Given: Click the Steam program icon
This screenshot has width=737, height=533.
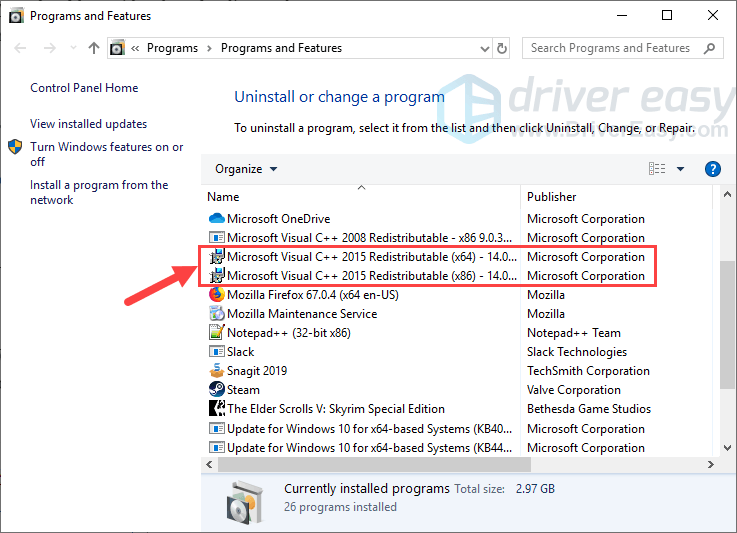Looking at the screenshot, I should (x=216, y=390).
